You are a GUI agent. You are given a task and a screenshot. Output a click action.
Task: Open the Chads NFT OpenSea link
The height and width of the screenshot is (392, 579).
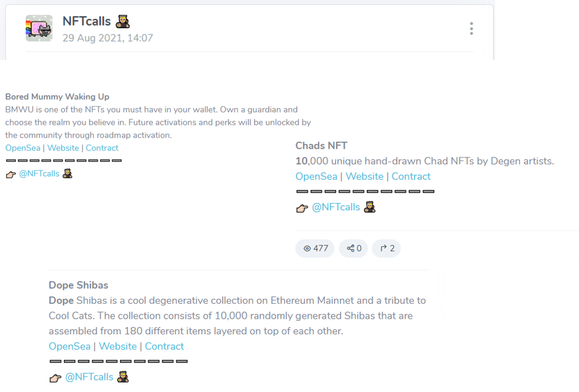click(x=317, y=177)
